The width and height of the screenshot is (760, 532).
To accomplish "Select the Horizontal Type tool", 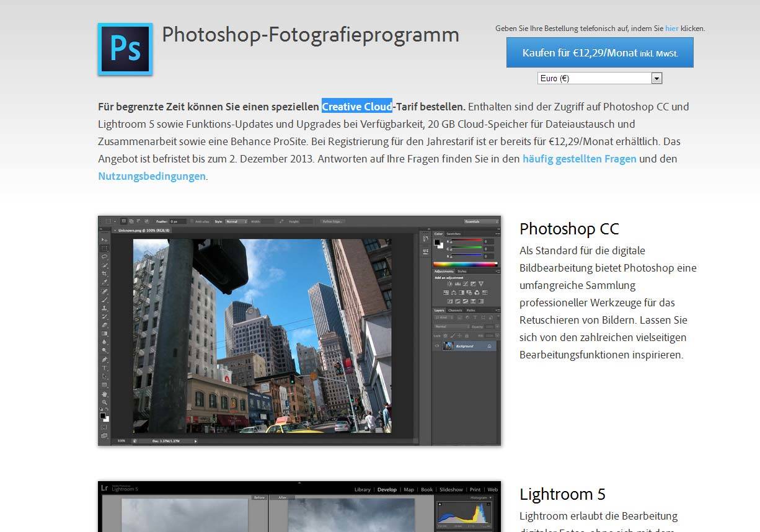I will [x=104, y=368].
